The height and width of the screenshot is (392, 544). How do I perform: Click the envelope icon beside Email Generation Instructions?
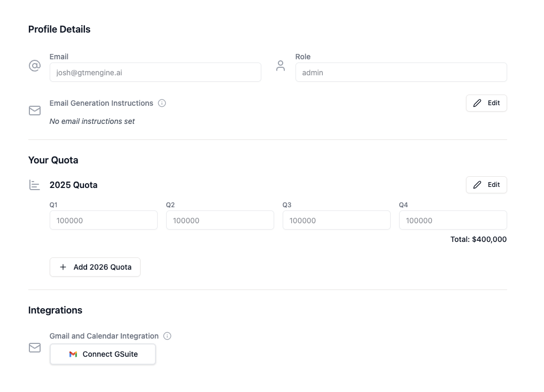[x=35, y=111]
